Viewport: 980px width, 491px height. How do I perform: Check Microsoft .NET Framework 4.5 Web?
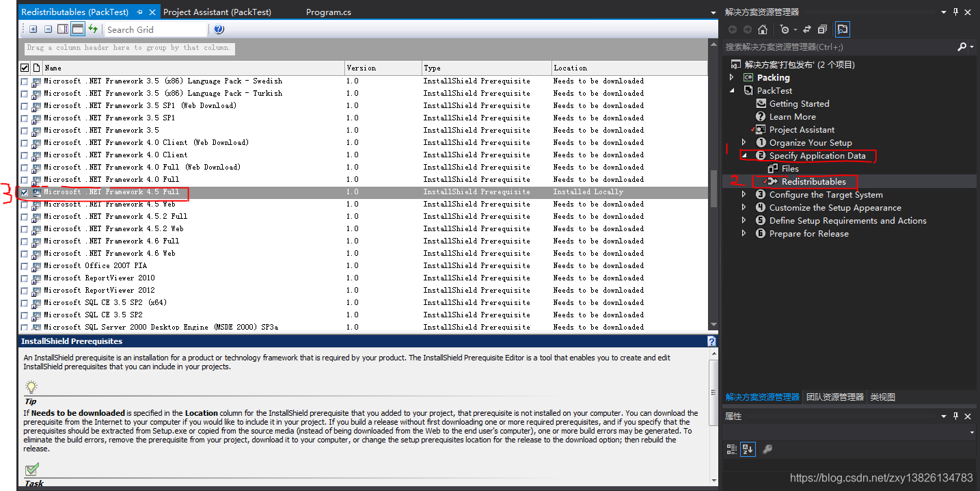(x=25, y=204)
